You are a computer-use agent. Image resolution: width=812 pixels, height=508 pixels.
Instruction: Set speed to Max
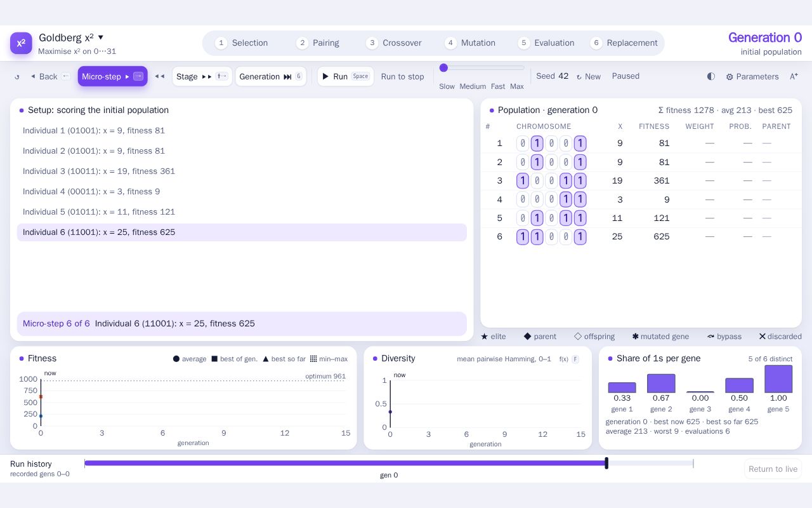517,86
